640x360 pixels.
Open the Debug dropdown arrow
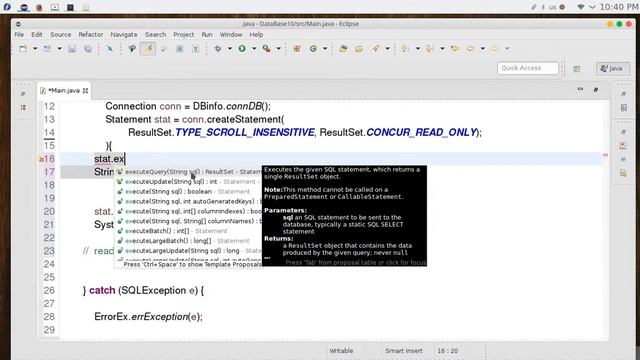(x=229, y=49)
